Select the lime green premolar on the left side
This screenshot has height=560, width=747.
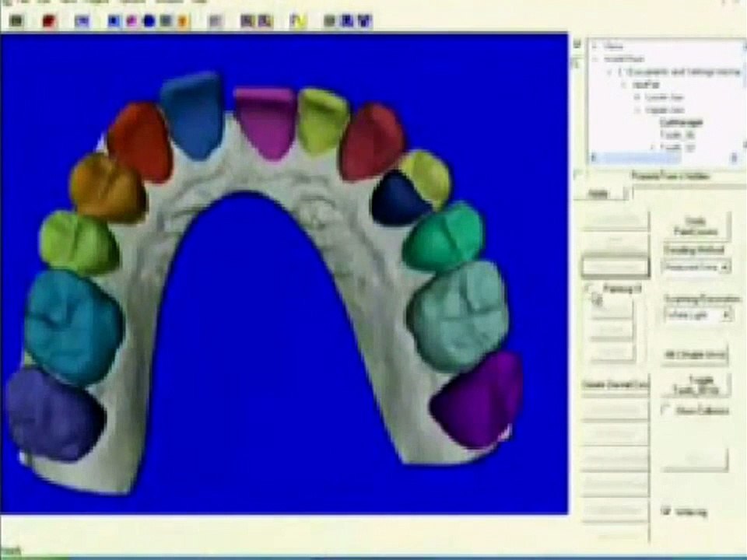click(79, 242)
